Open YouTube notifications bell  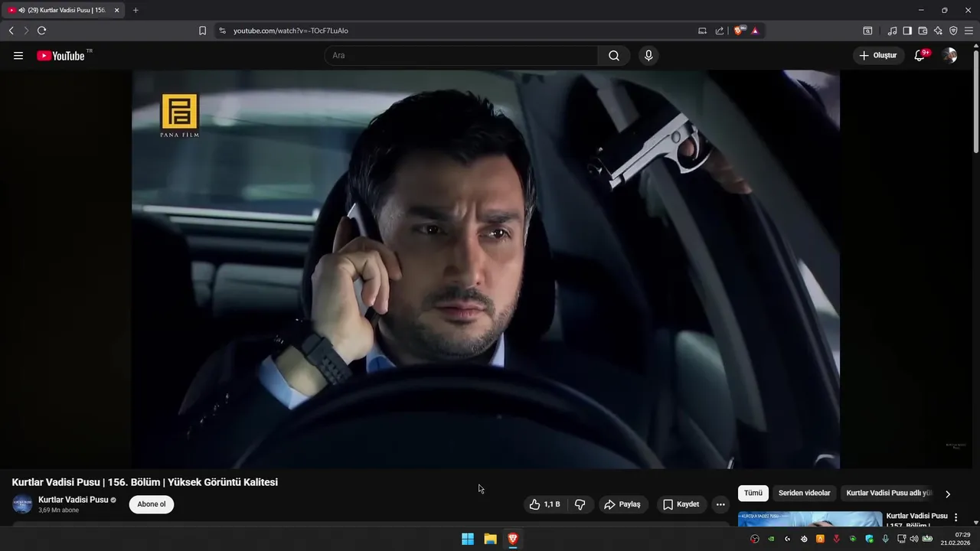(x=920, y=55)
